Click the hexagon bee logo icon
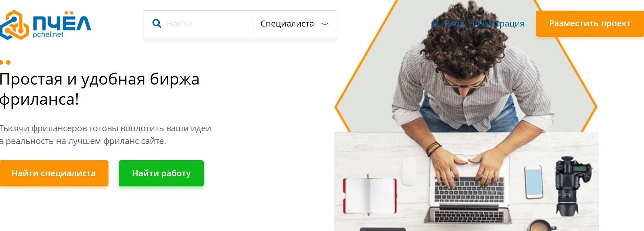Image resolution: width=644 pixels, height=231 pixels. click(14, 25)
